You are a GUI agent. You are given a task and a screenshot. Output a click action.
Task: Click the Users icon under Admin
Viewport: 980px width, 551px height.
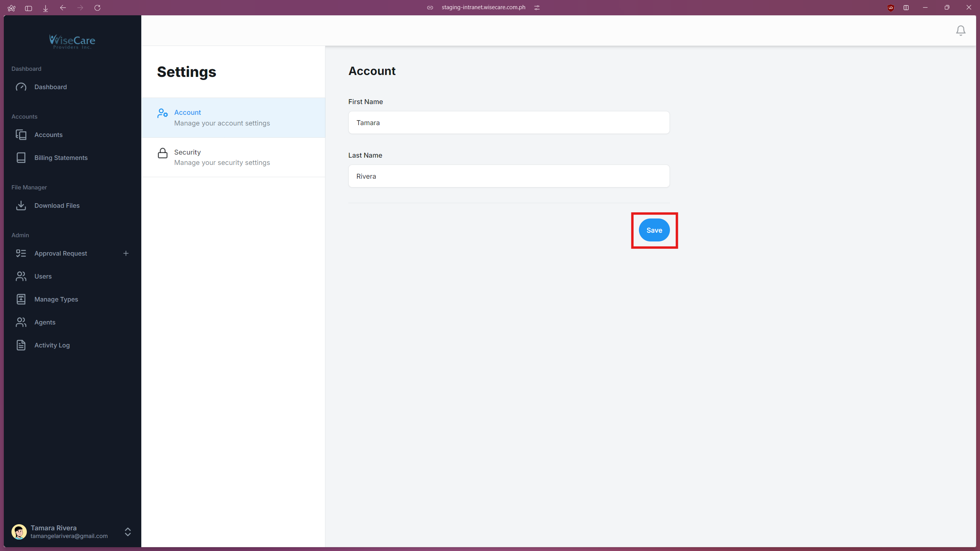pos(21,276)
